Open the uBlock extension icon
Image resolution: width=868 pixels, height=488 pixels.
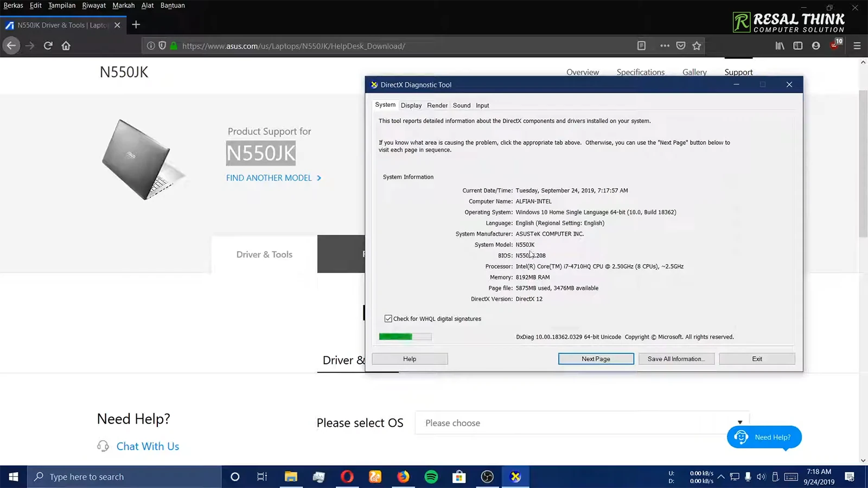(835, 44)
